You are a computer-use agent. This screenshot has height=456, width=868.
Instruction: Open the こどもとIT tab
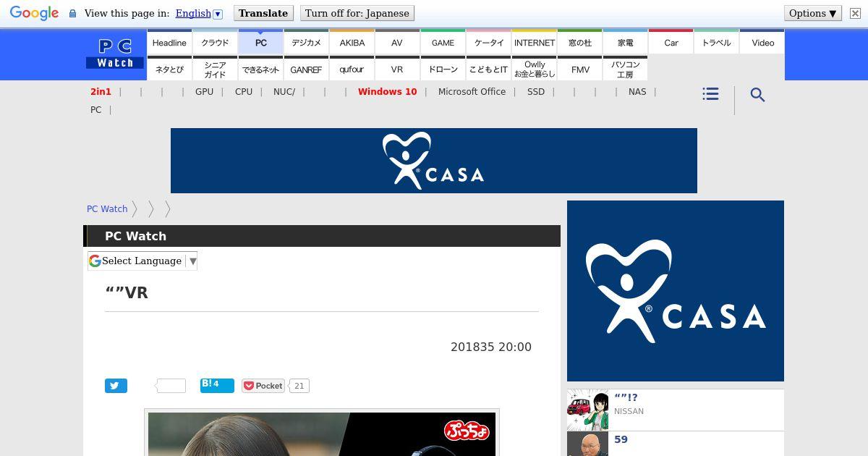click(488, 69)
